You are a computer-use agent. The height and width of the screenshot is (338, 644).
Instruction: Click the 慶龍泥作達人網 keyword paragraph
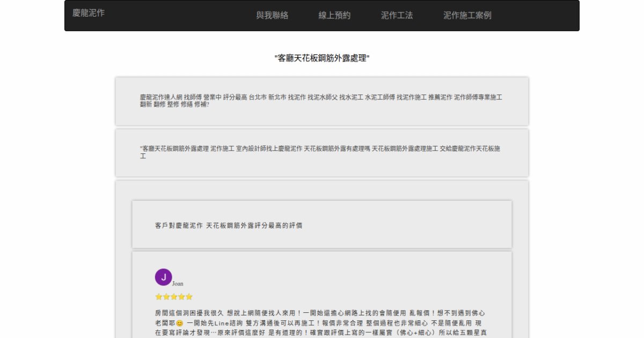pyautogui.click(x=321, y=101)
